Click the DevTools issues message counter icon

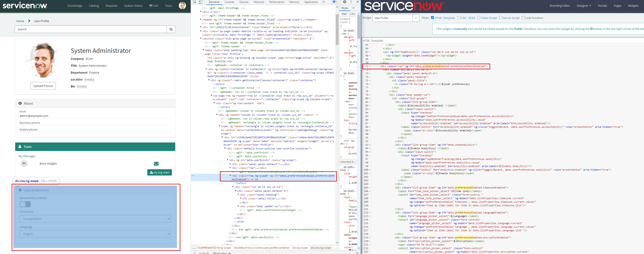click(x=335, y=2)
